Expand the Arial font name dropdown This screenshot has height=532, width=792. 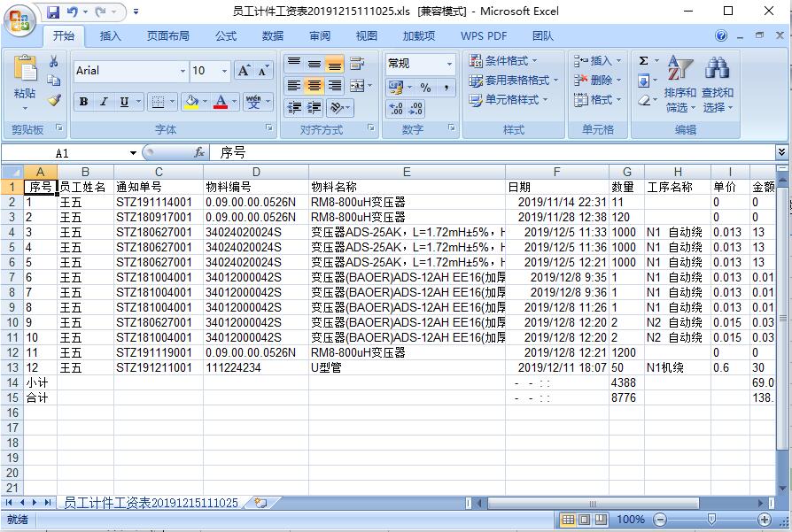182,71
